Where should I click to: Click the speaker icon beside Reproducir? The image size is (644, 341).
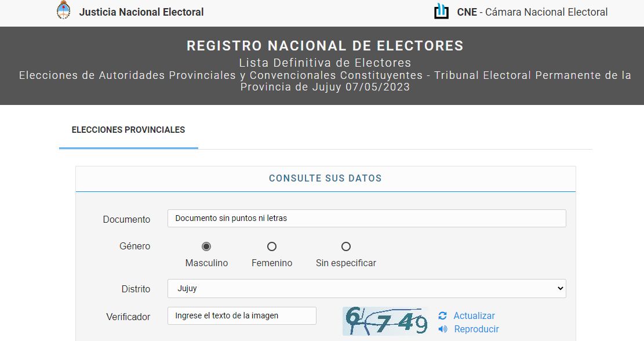[x=443, y=329]
